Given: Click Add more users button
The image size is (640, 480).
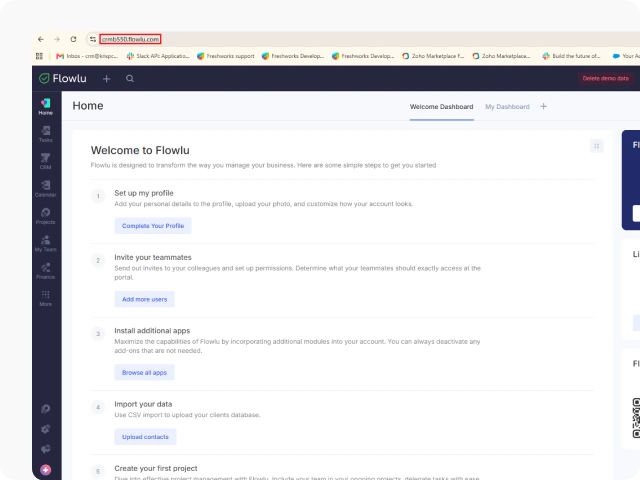Looking at the screenshot, I should pyautogui.click(x=144, y=299).
